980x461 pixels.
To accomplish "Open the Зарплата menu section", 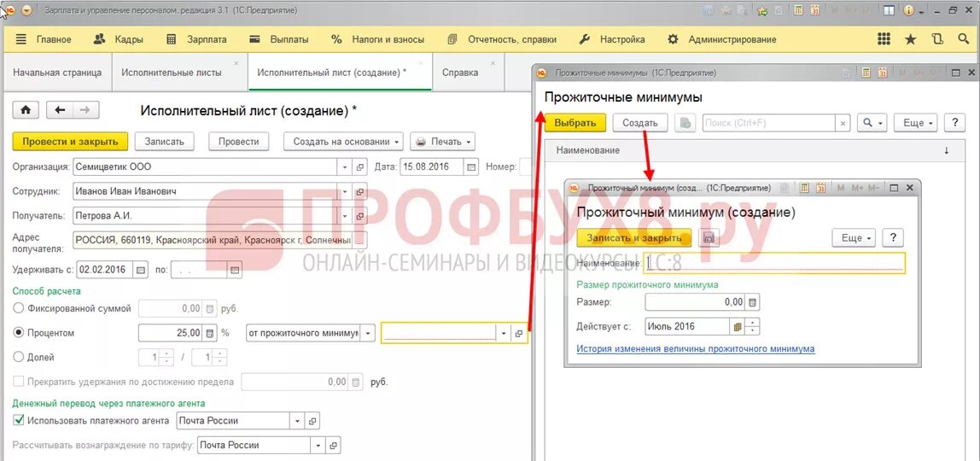I will coord(196,39).
